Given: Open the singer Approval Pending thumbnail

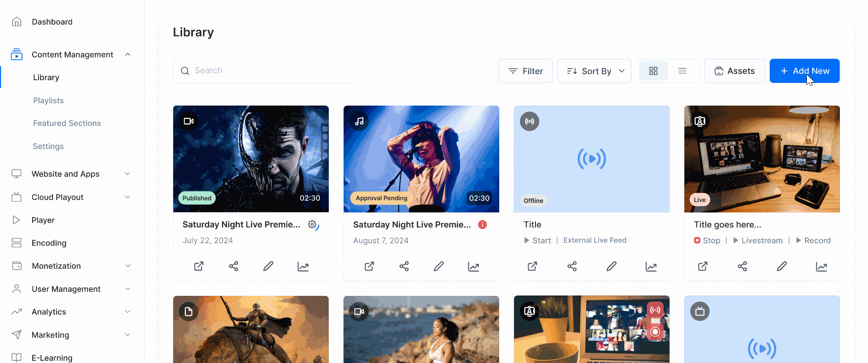Looking at the screenshot, I should coord(421,159).
